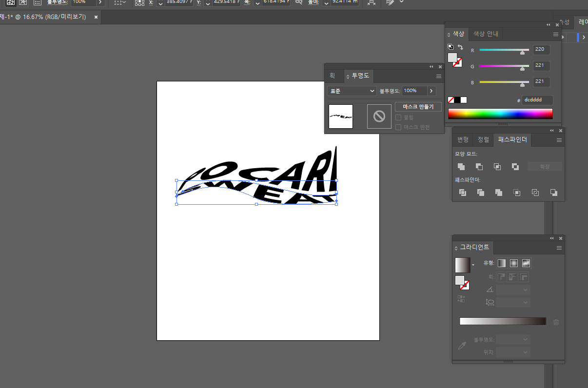
Task: Open gradient aspect ratio dropdown
Action: 513,302
